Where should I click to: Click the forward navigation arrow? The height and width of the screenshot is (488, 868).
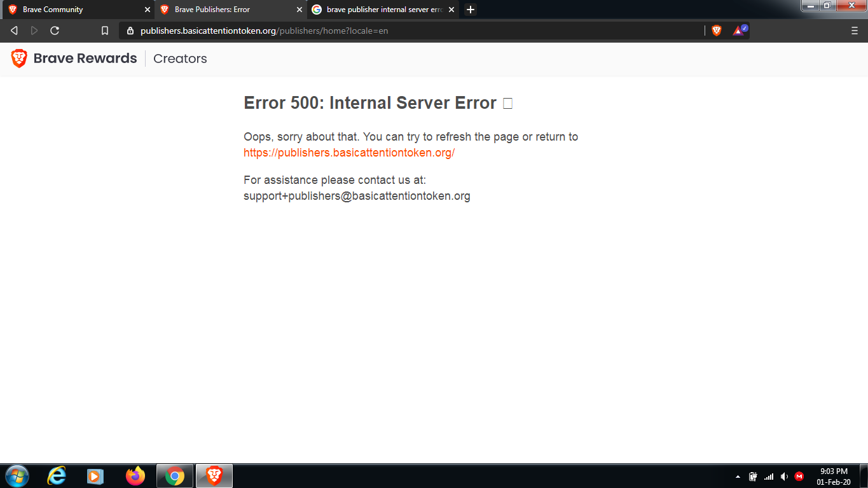coord(34,31)
